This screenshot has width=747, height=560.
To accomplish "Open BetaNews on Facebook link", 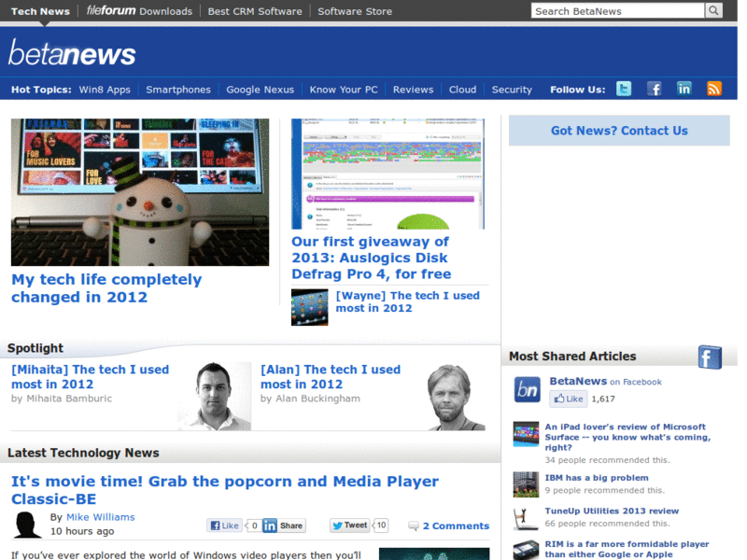I will 605,382.
